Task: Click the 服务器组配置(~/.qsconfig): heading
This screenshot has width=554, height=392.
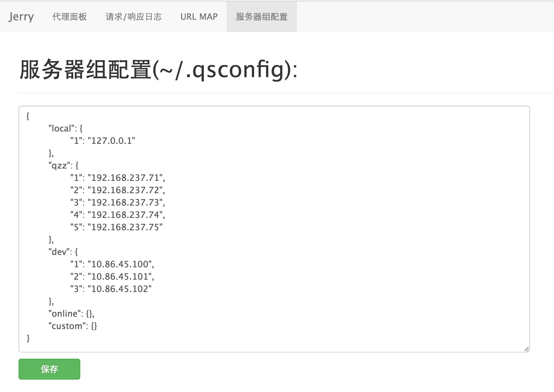Action: [158, 69]
